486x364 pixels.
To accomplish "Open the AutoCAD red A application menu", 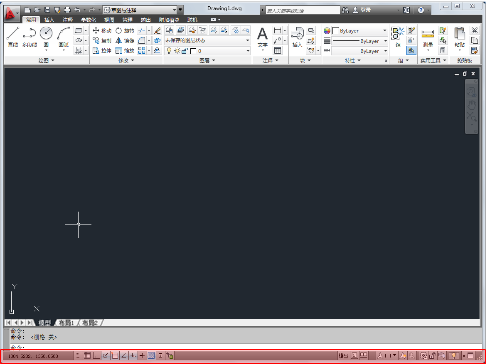I will [x=11, y=13].
